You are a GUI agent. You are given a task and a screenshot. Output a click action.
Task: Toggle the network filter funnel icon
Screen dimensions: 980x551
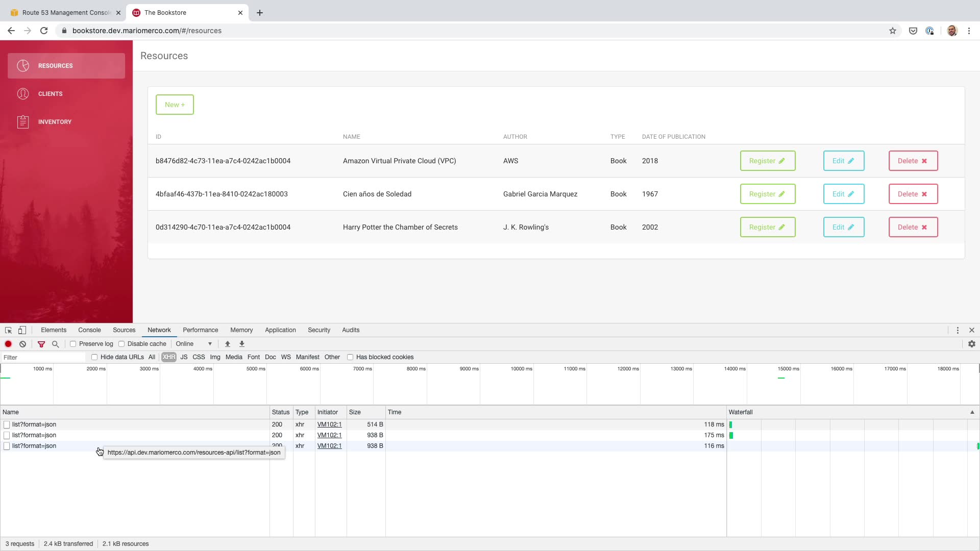tap(41, 344)
